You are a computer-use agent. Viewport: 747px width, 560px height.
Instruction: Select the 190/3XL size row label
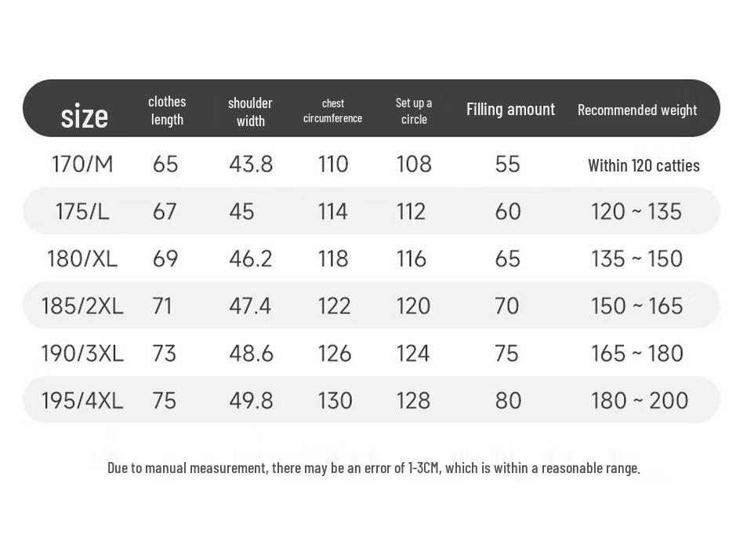(82, 353)
